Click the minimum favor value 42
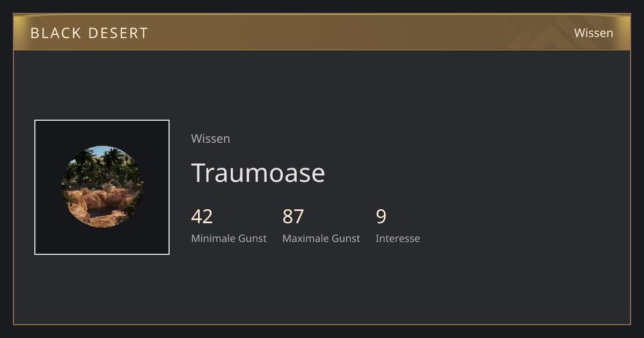This screenshot has height=338, width=644. (x=202, y=216)
